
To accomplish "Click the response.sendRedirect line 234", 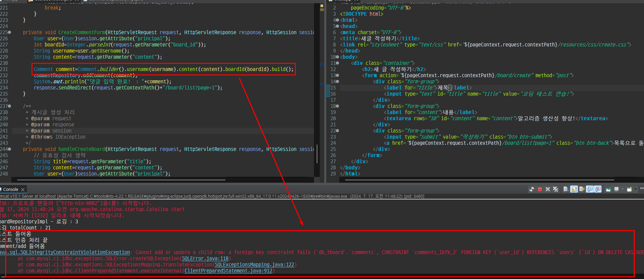I will point(128,88).
